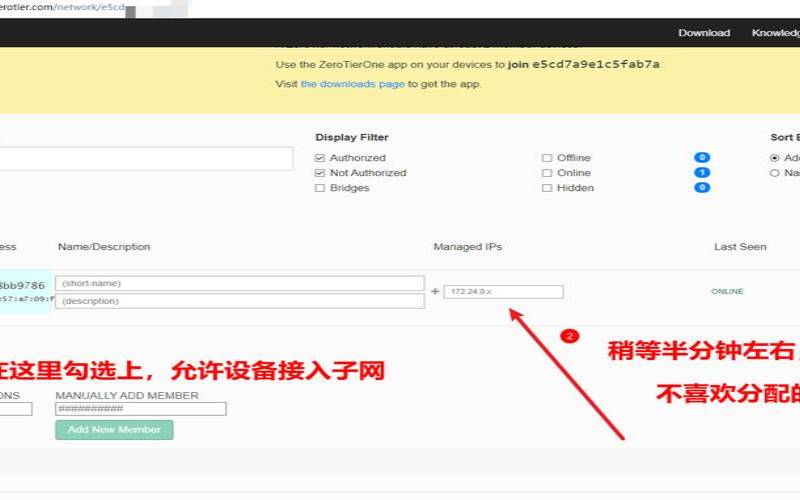Screen dimensions: 800x500
Task: Click the member address ending bb9786
Action: (22, 285)
